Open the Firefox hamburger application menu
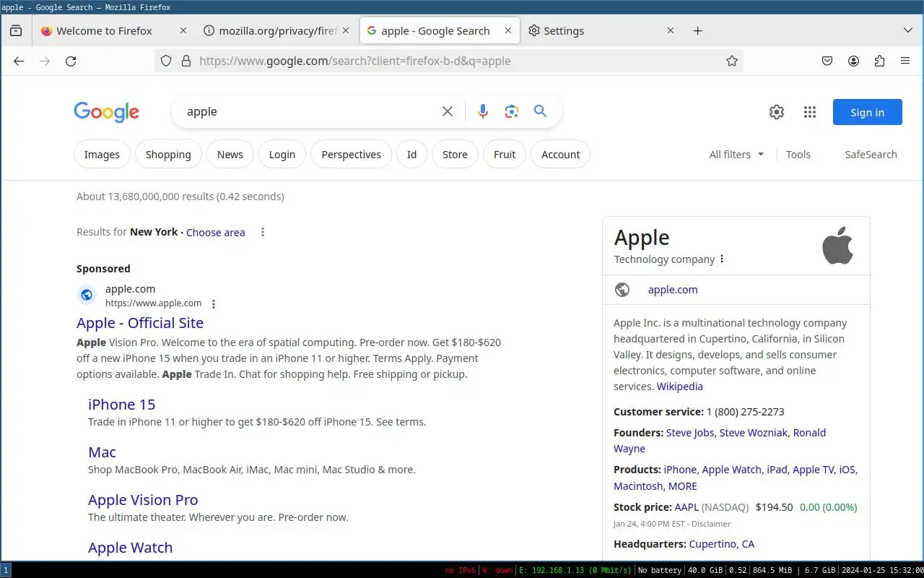This screenshot has width=924, height=578. point(905,61)
